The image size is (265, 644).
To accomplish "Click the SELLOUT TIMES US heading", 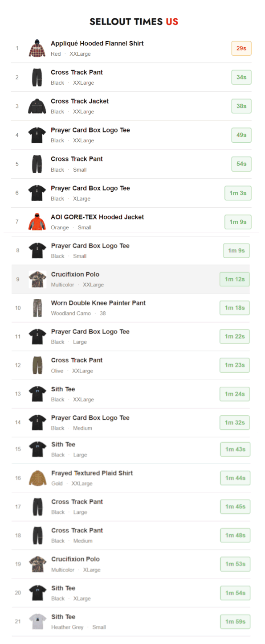I will [x=134, y=21].
